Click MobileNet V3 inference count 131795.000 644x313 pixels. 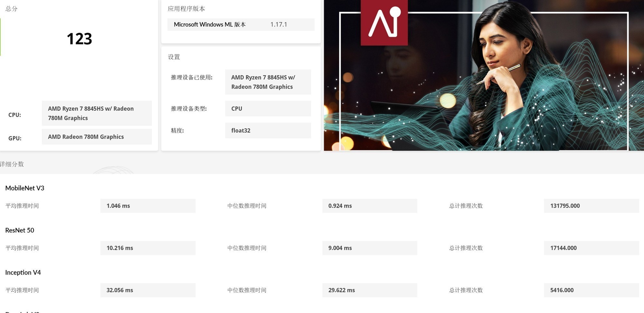click(x=592, y=206)
